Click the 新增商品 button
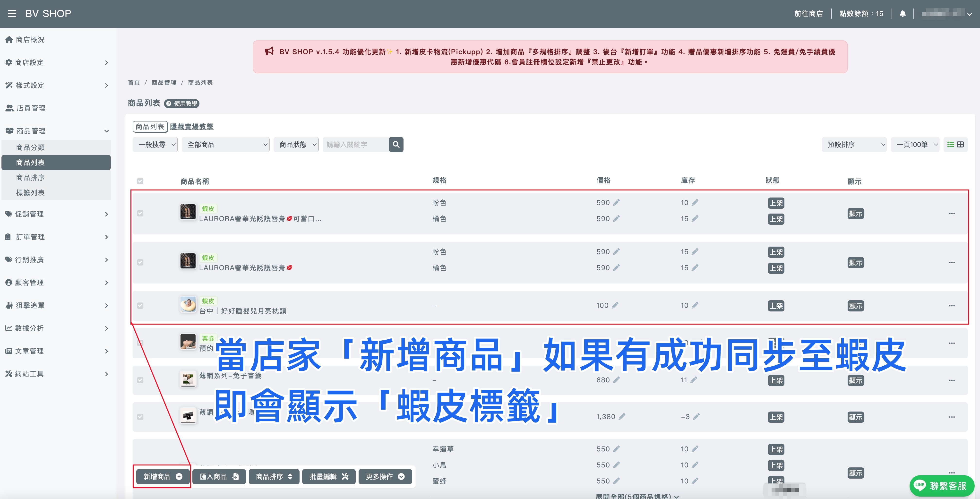 (x=163, y=477)
